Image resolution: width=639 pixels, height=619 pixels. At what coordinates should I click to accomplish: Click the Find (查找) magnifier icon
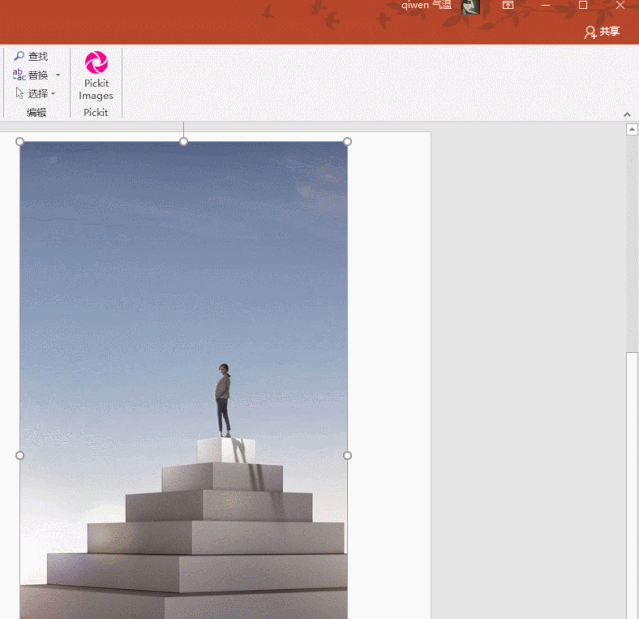point(19,56)
